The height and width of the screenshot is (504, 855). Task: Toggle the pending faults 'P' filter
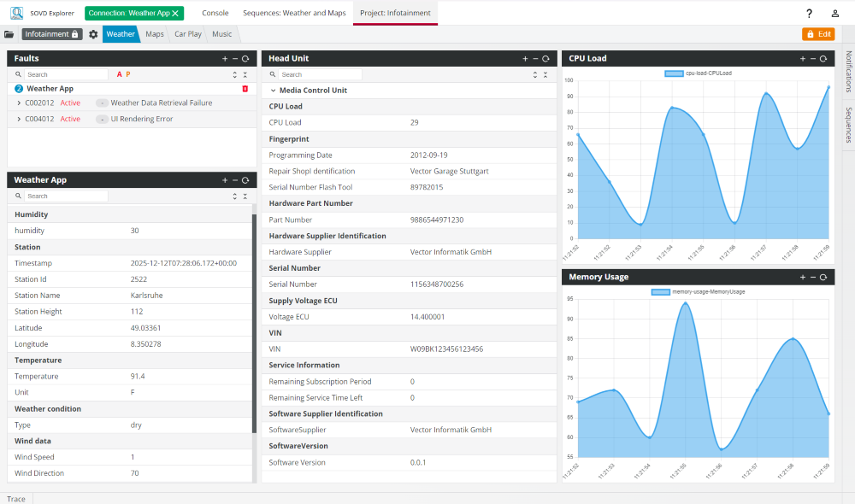128,74
